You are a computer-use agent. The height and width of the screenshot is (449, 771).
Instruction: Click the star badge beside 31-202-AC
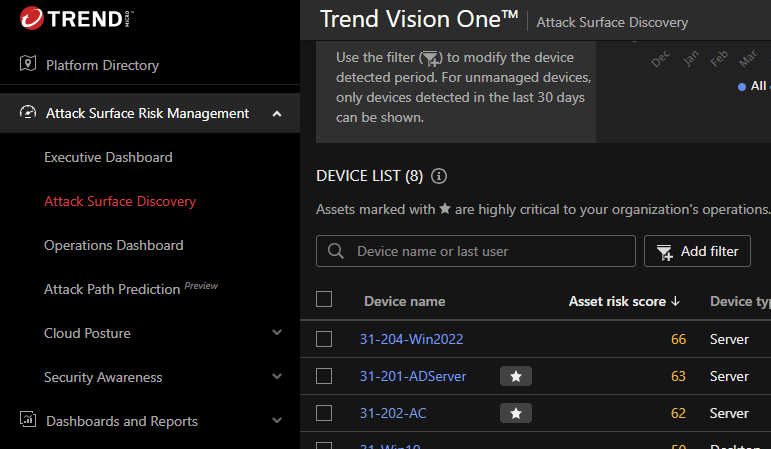click(x=516, y=413)
